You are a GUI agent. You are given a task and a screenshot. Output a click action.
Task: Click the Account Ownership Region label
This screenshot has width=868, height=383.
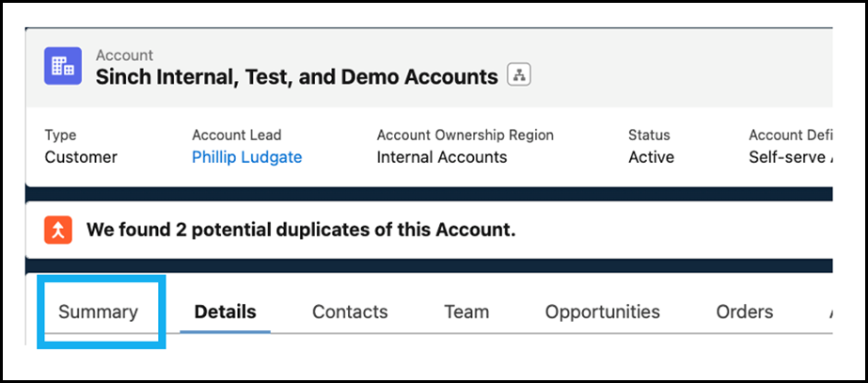click(465, 135)
